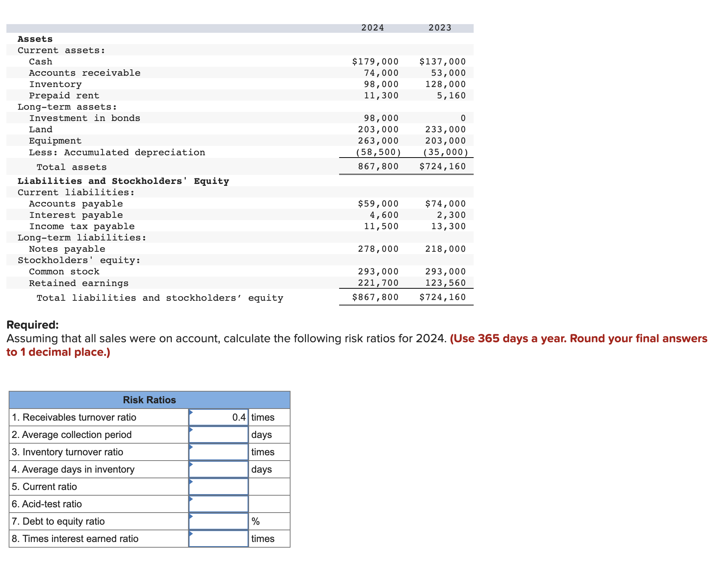Click the 2024 Equipment value 263,000
This screenshot has height=568, width=728.
[x=378, y=141]
